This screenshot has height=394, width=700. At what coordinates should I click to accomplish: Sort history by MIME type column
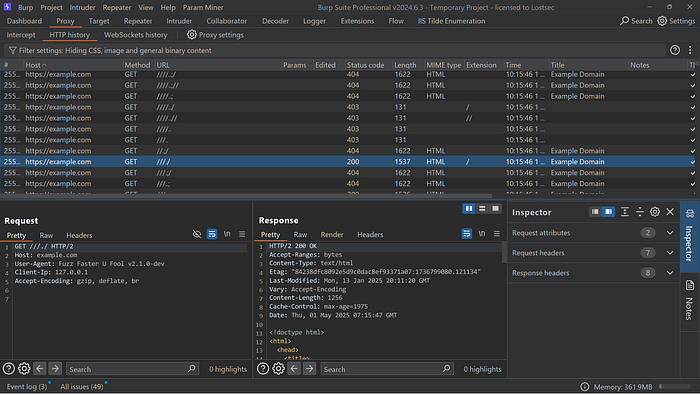[444, 65]
